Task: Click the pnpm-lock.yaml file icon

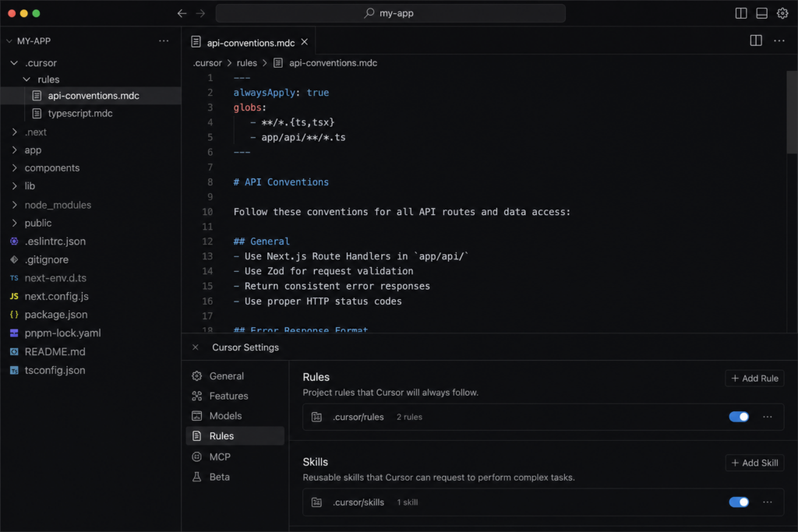Action: [14, 333]
